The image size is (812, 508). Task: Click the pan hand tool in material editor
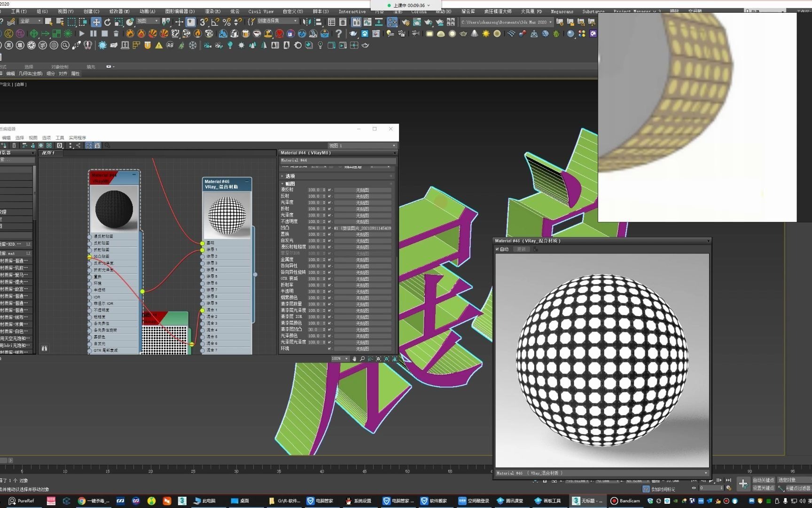tap(354, 358)
